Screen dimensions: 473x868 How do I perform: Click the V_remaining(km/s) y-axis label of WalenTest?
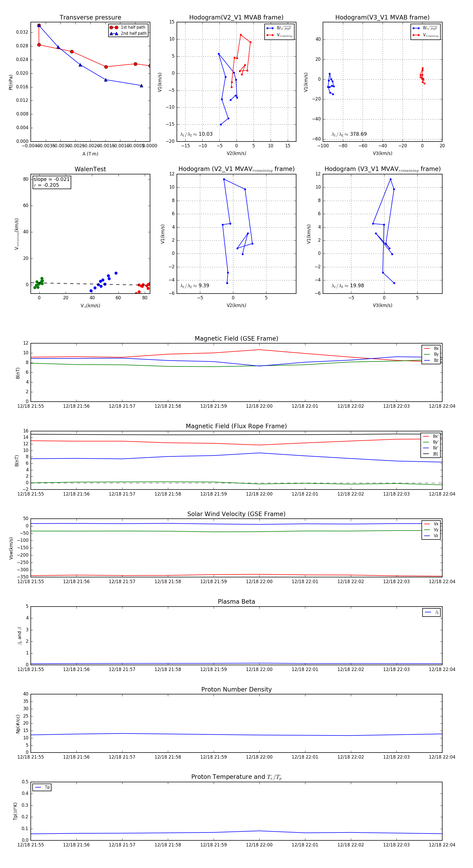(17, 234)
